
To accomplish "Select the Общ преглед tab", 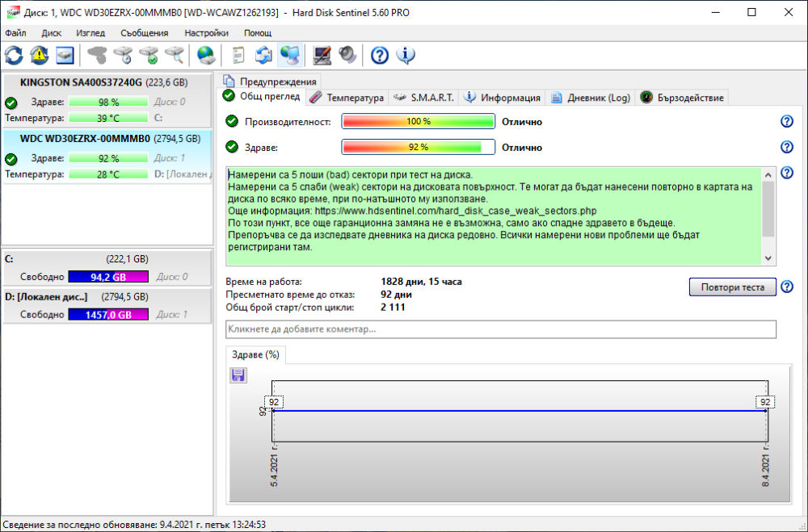I will (262, 96).
